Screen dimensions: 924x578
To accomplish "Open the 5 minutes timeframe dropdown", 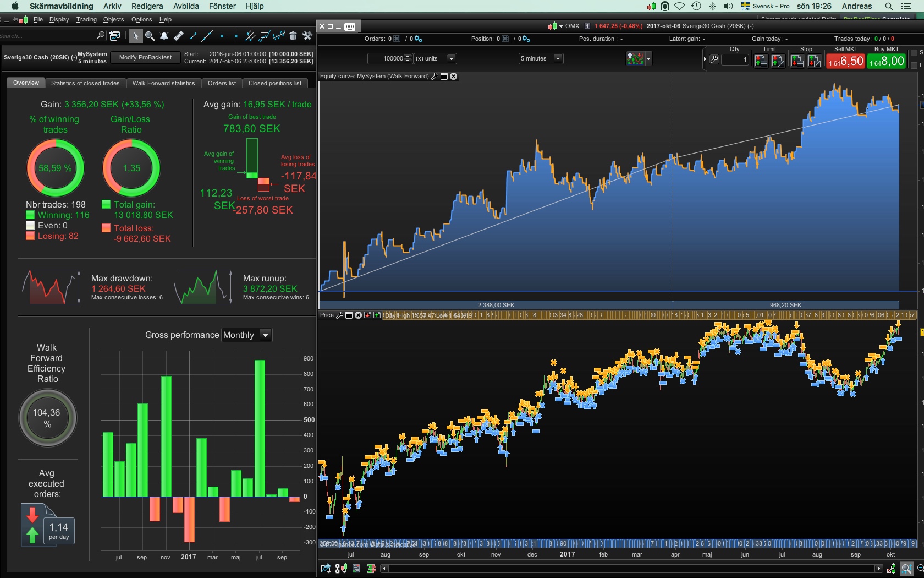I will coord(541,59).
